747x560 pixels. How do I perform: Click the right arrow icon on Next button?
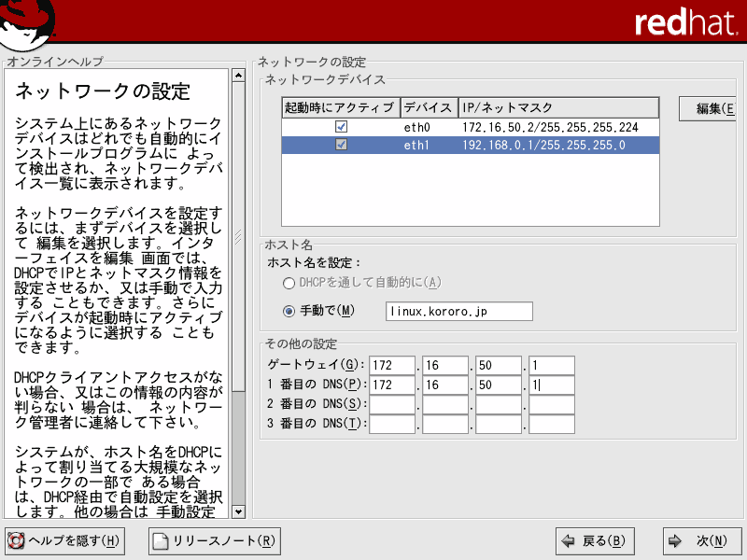click(x=674, y=540)
